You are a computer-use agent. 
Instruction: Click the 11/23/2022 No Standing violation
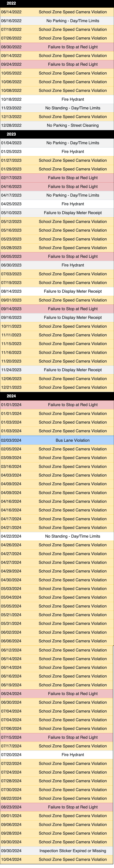(x=57, y=108)
